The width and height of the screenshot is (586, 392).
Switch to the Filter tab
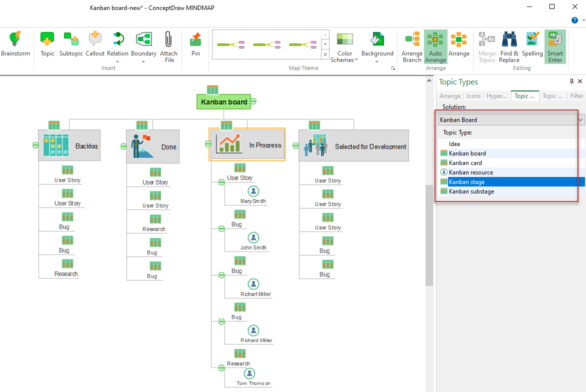tap(576, 96)
